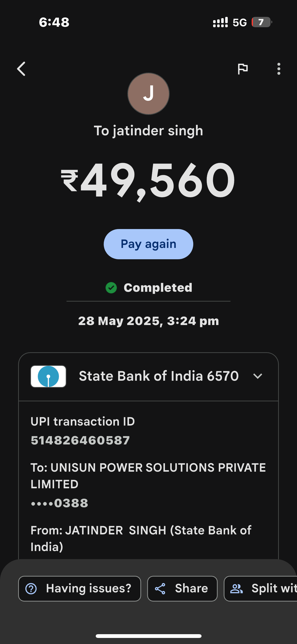Screen dimensions: 297x644
Task: Tap the share network icon
Action: point(160,589)
